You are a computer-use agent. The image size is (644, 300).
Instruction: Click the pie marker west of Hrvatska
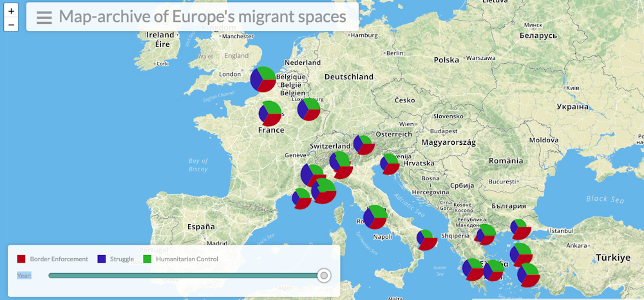pos(390,164)
